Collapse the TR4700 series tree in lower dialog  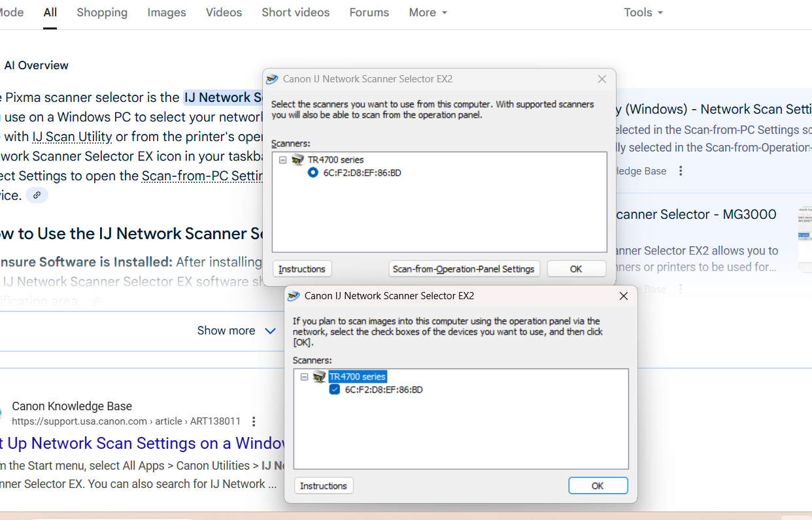pyautogui.click(x=304, y=377)
